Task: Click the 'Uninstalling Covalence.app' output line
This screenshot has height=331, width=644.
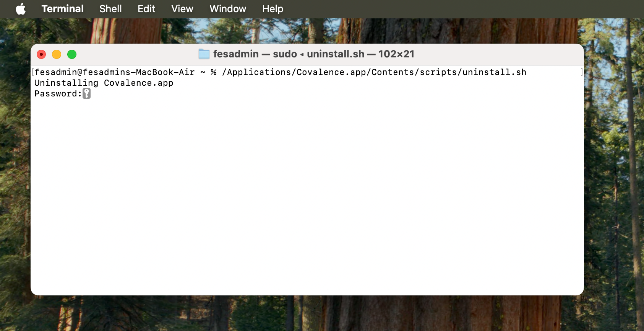Action: 104,83
